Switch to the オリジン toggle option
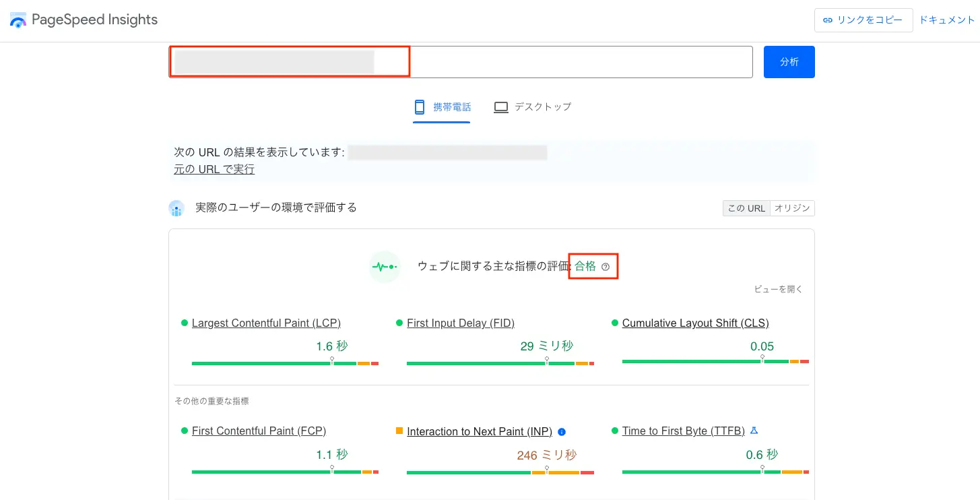The height and width of the screenshot is (500, 980). coord(792,208)
